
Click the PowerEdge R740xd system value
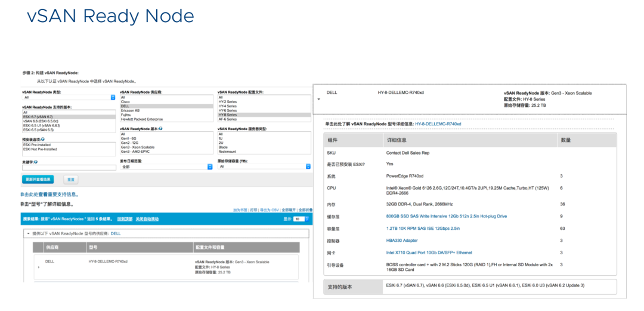pos(404,176)
